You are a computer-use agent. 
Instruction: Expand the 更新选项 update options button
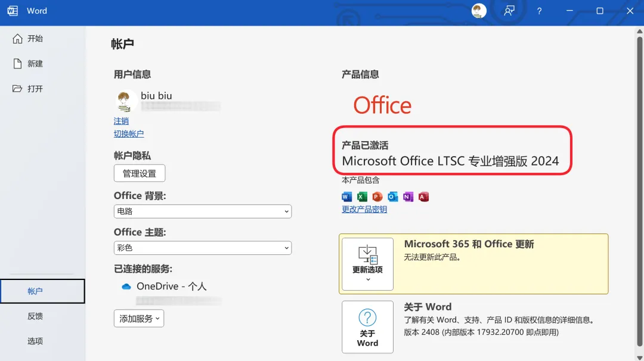click(367, 264)
